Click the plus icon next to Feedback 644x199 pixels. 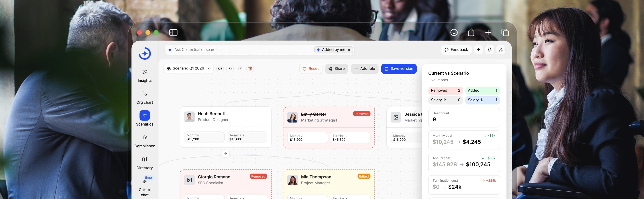[478, 50]
